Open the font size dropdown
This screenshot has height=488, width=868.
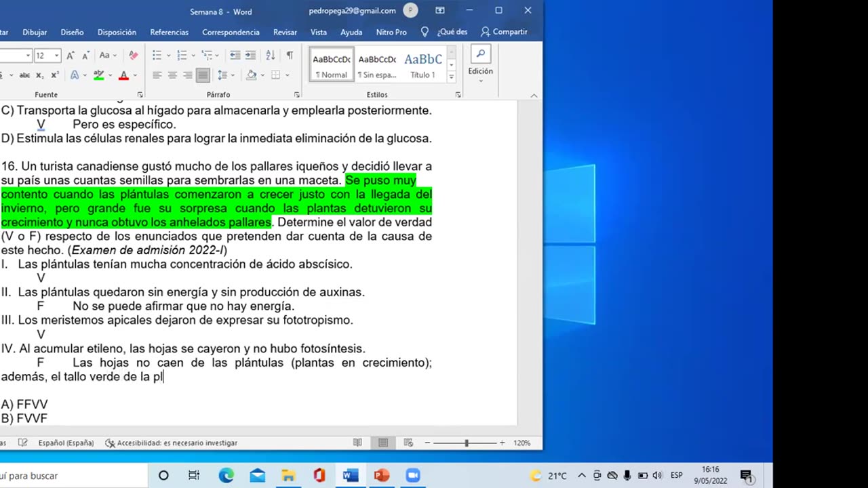[x=56, y=56]
